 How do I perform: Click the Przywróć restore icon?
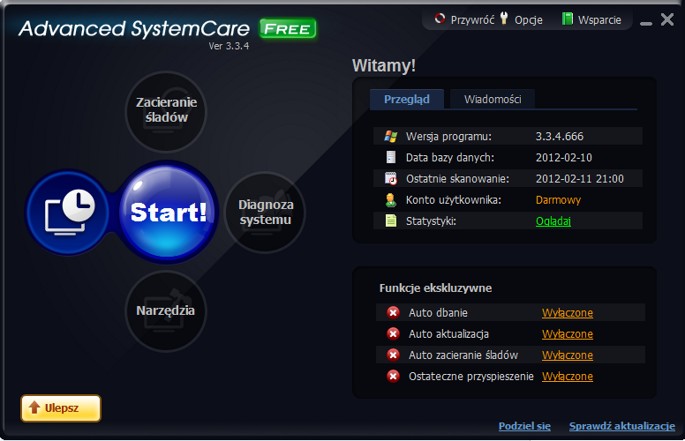click(x=439, y=19)
